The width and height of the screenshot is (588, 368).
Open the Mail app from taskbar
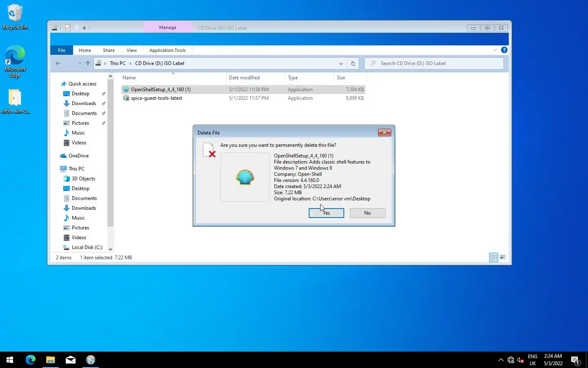click(70, 360)
